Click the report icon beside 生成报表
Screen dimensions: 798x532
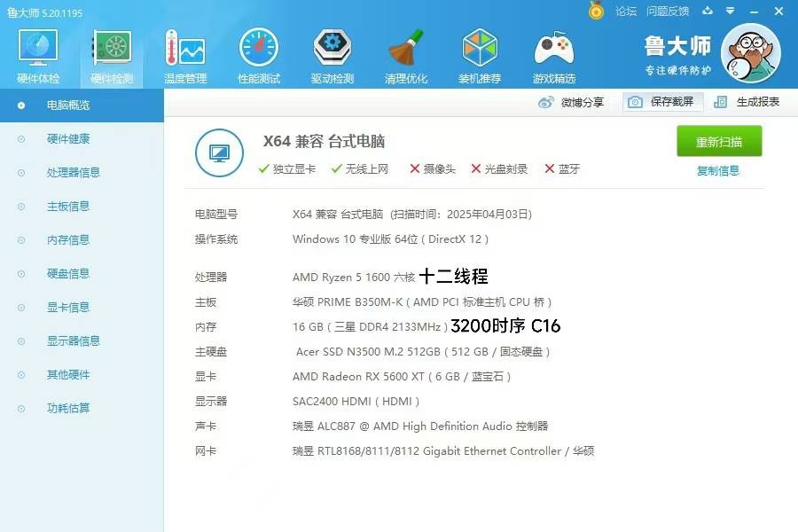(720, 102)
